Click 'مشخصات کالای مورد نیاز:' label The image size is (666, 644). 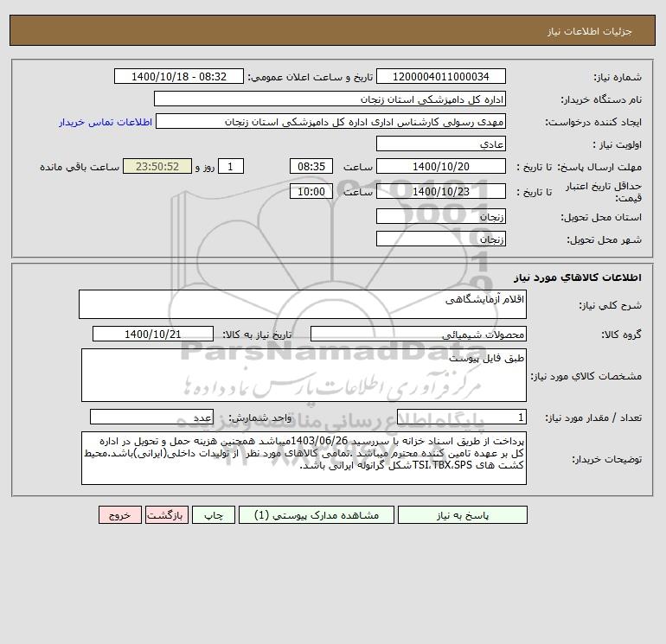click(586, 376)
